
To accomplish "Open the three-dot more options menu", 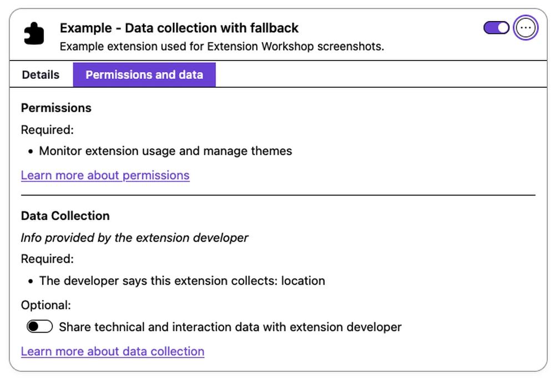I will tap(526, 28).
